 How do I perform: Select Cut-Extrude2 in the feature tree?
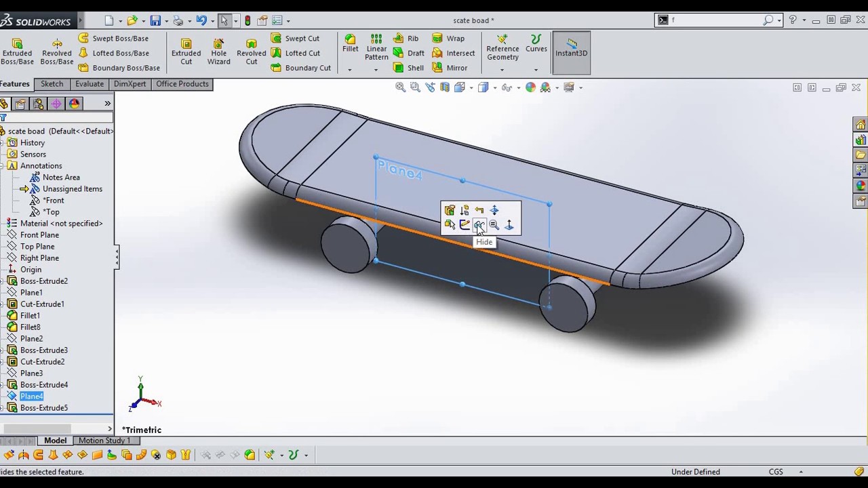click(42, 362)
